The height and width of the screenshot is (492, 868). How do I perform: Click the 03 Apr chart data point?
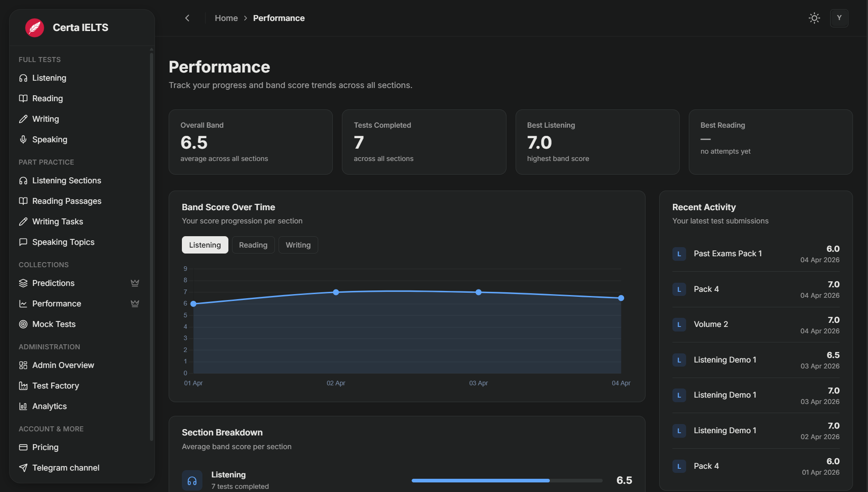[x=479, y=292]
